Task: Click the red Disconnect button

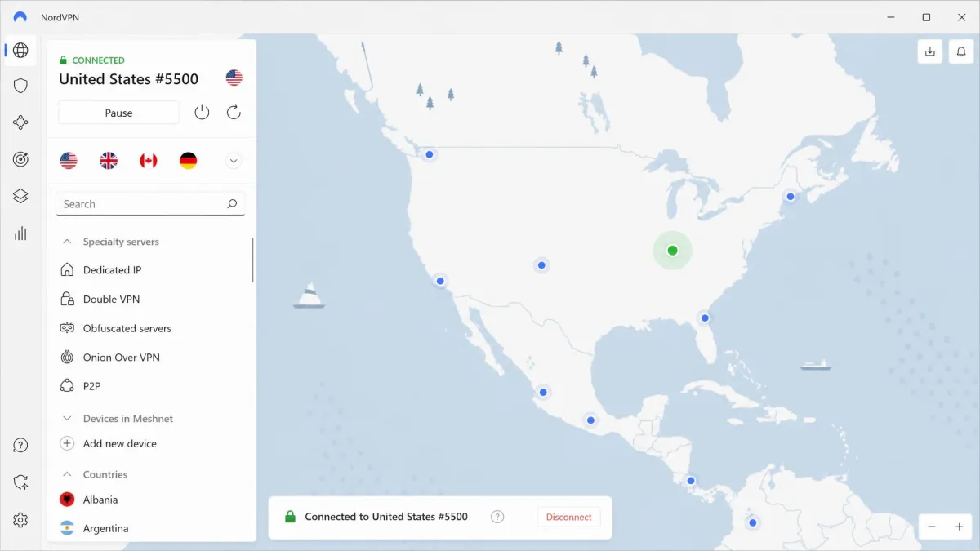Action: click(x=569, y=517)
